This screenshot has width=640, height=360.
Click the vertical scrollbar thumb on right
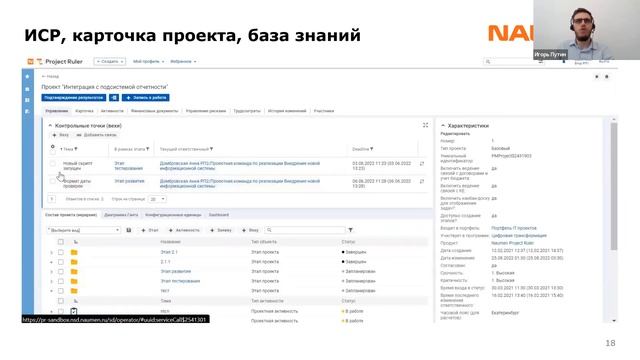(614, 186)
